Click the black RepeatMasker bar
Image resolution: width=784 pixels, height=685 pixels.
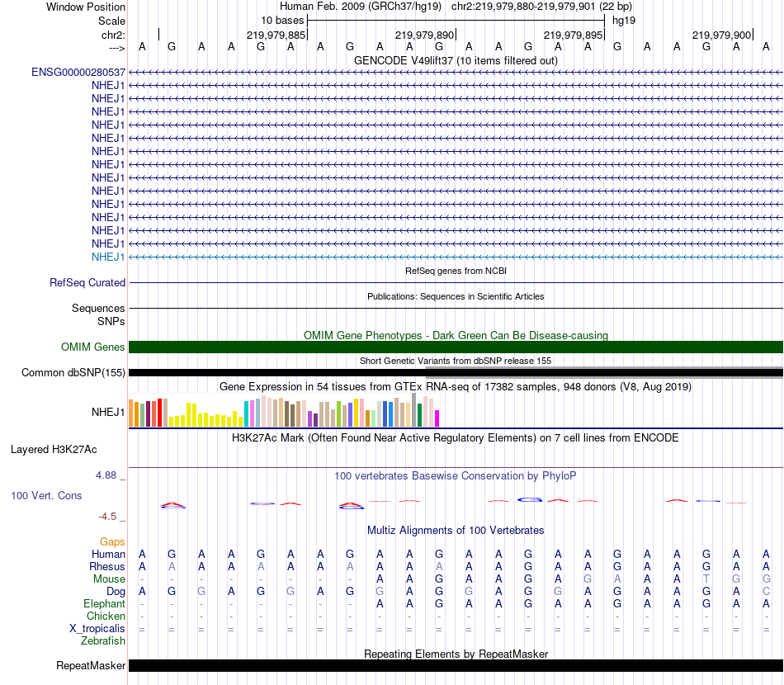(x=456, y=665)
